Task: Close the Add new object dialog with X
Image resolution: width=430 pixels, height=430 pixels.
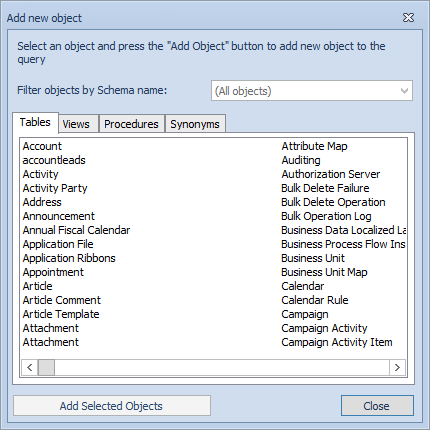Action: point(408,17)
